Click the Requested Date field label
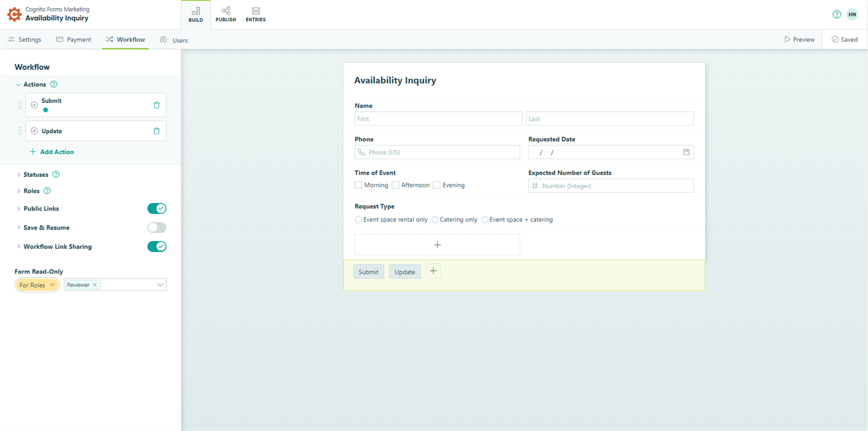 click(551, 139)
